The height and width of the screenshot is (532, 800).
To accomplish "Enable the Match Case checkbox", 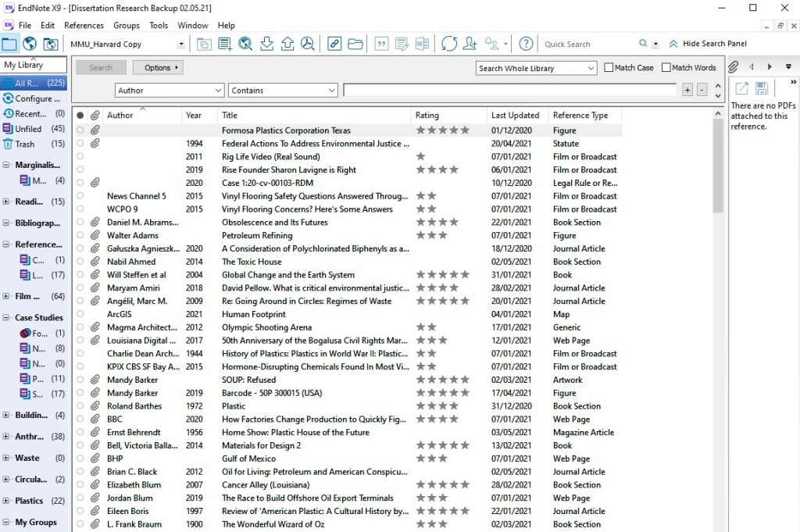I will click(x=609, y=68).
